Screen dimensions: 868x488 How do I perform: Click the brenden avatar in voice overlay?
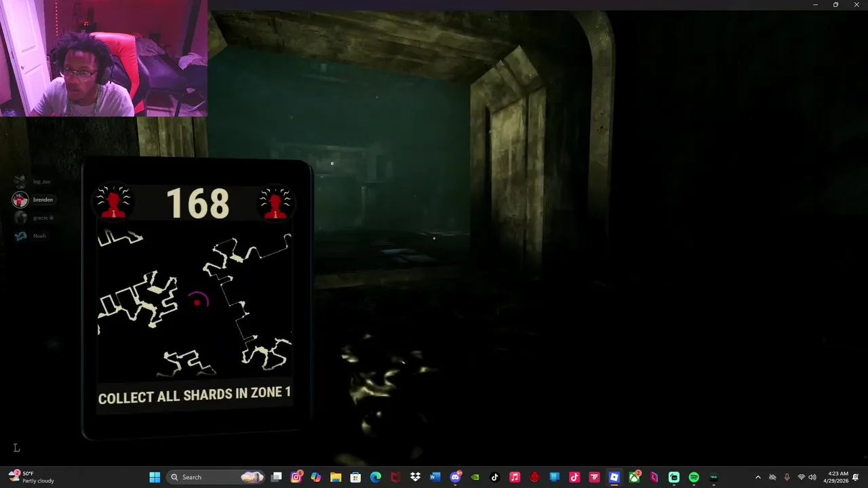(x=20, y=199)
